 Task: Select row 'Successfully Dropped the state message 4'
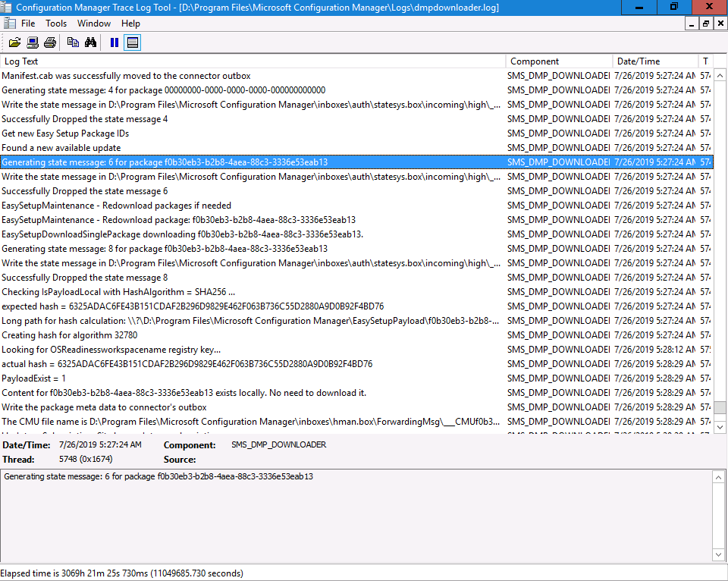click(356, 119)
